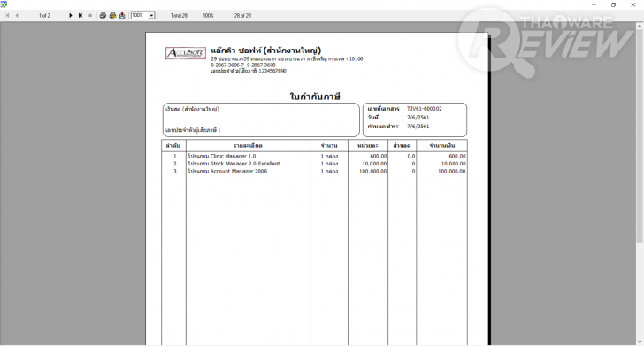
Task: Click document number TIV61-000002
Action: pos(425,109)
